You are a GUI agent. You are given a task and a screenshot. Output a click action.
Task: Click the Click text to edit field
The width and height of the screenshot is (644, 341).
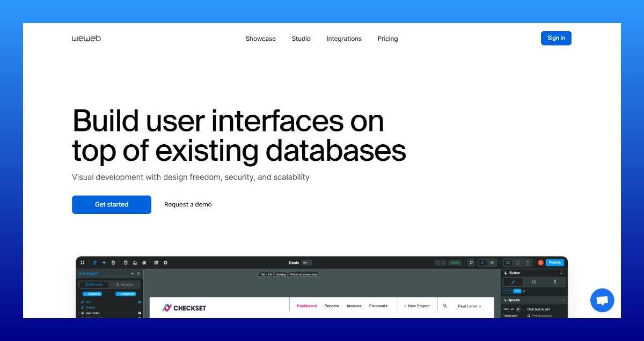(x=539, y=309)
